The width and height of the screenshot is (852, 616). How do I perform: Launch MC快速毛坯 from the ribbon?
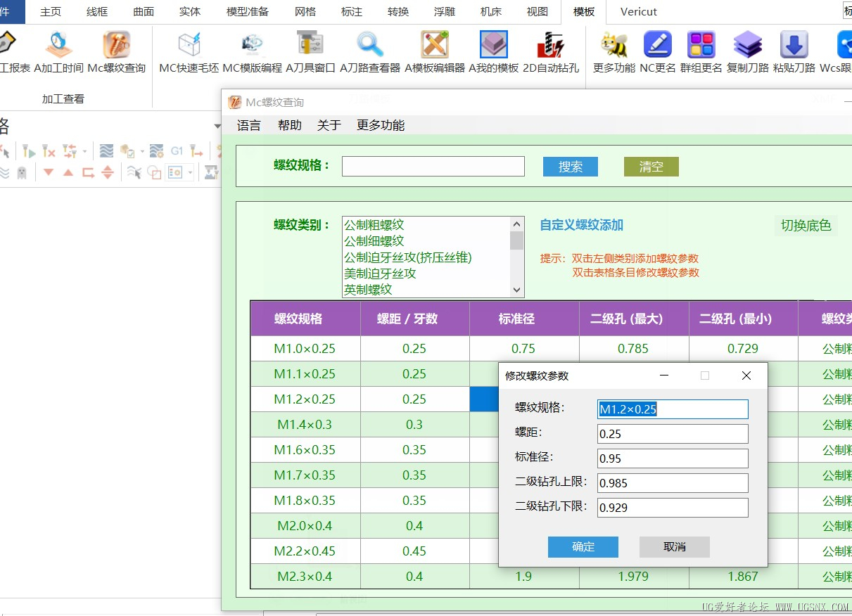pos(189,45)
